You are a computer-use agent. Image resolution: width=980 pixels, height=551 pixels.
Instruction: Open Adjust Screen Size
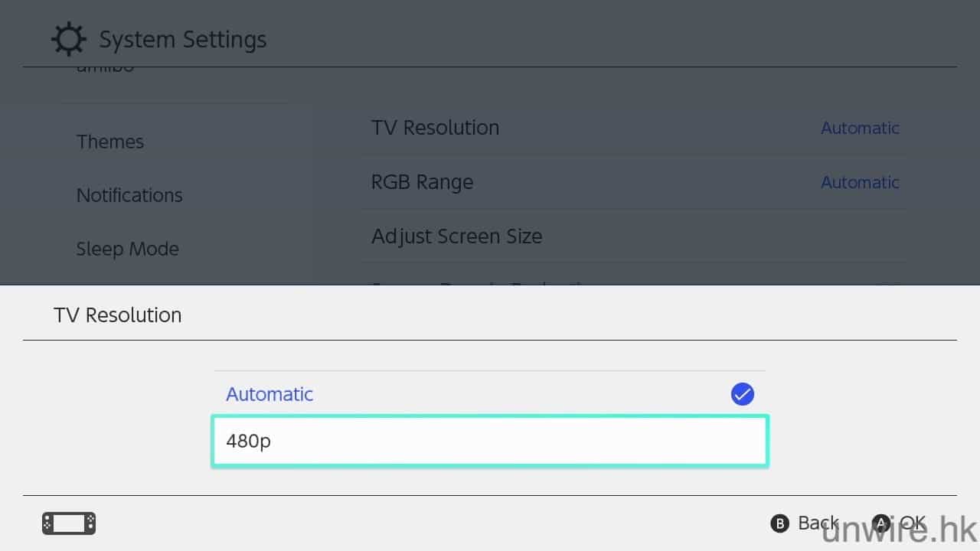coord(456,236)
